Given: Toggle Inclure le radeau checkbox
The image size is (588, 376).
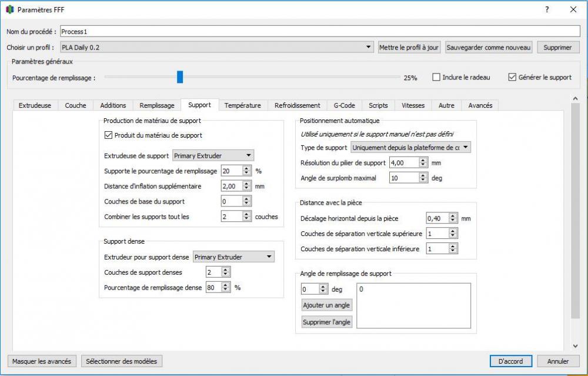Looking at the screenshot, I should [x=436, y=77].
